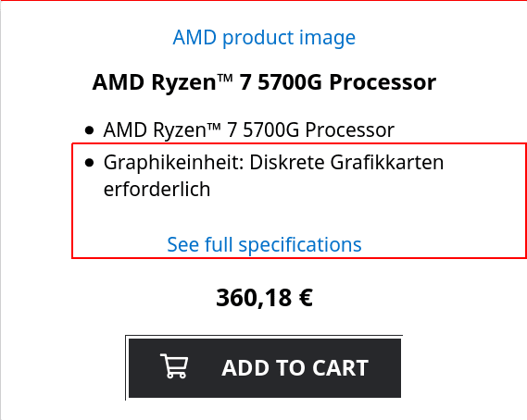Click the words Diskrete Grafikkarten
The image size is (527, 420).
tap(346, 163)
